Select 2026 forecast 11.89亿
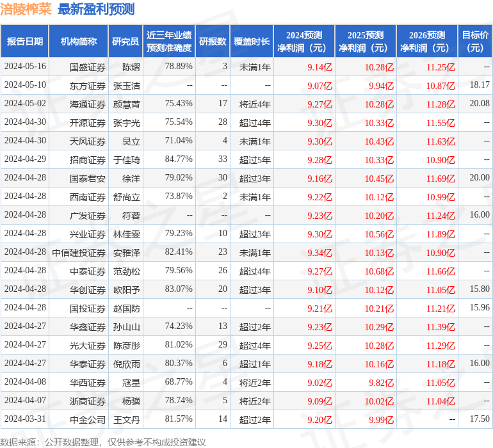Image resolution: width=493 pixels, height=448 pixels. [x=440, y=234]
